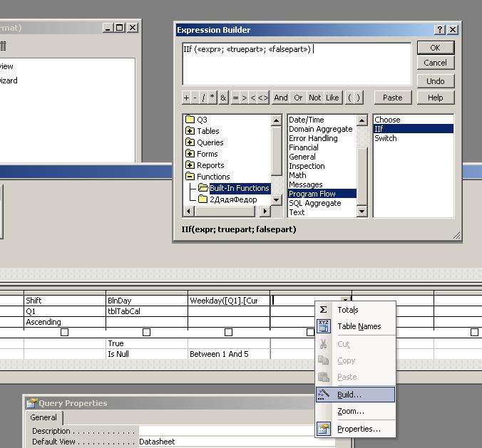This screenshot has height=448, width=482.
Task: Insert the multiplication asterisk operator
Action: 212,98
